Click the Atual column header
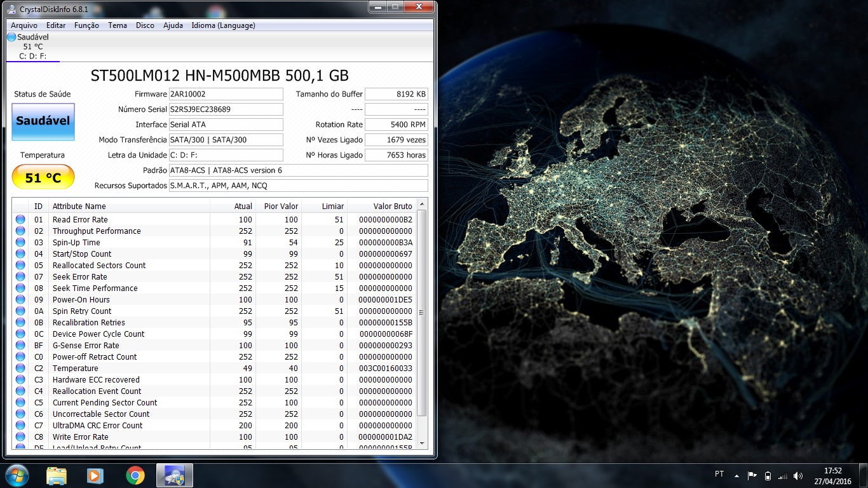The image size is (868, 488). (233, 206)
